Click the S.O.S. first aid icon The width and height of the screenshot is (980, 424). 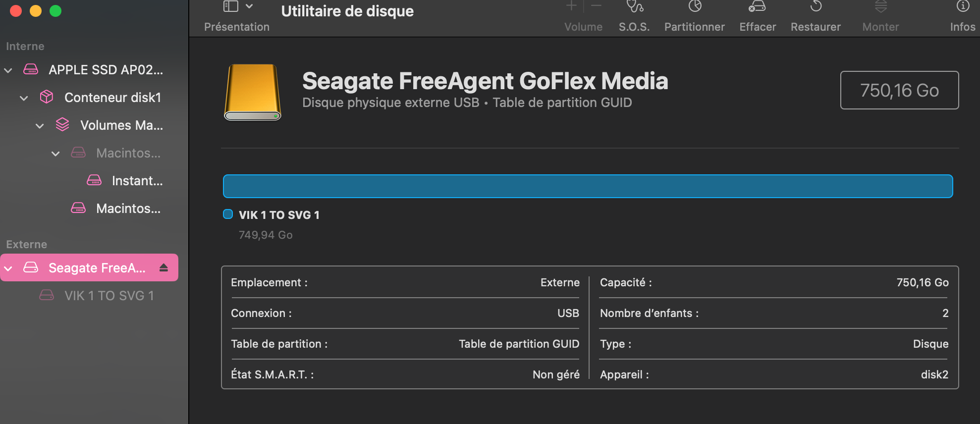(634, 7)
